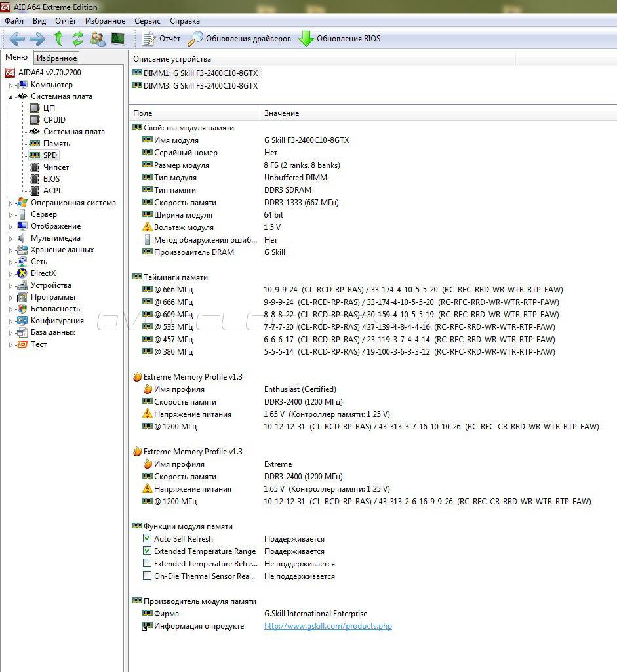Click the green Up arrow toolbar icon
Viewport: 617px width, 672px height.
click(59, 39)
